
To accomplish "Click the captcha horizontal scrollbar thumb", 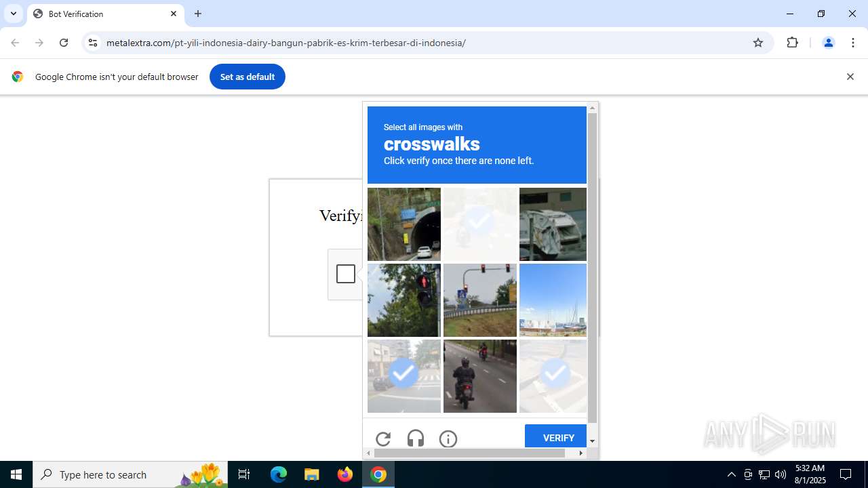I will [469, 453].
